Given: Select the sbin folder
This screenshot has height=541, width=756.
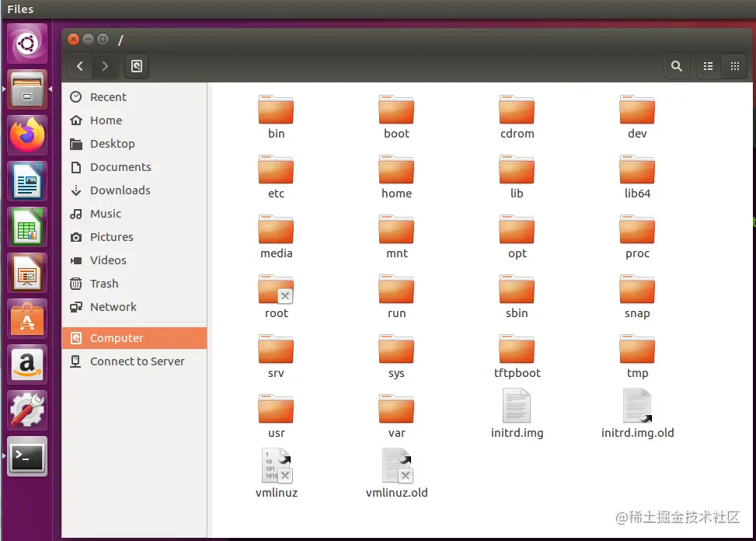Looking at the screenshot, I should click(x=517, y=296).
